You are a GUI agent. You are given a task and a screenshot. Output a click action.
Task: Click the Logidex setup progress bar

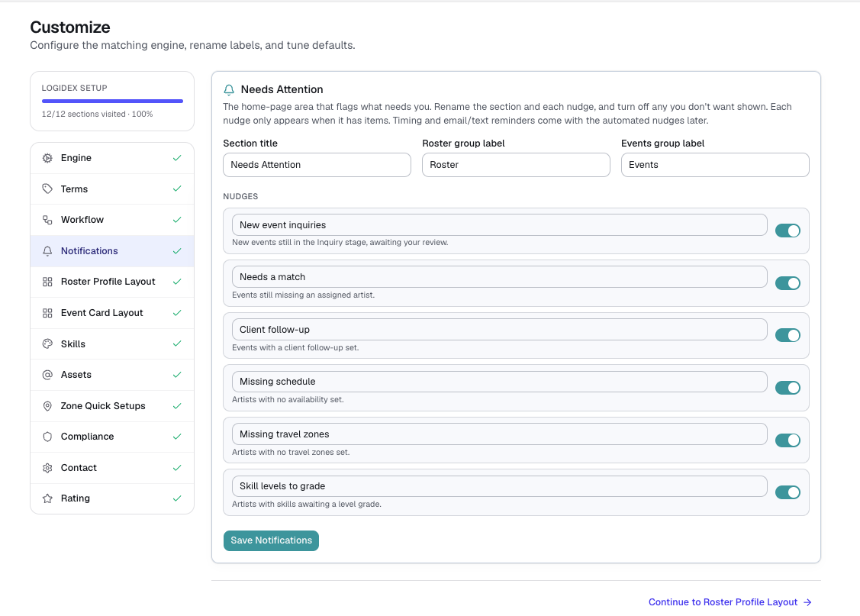coord(112,101)
